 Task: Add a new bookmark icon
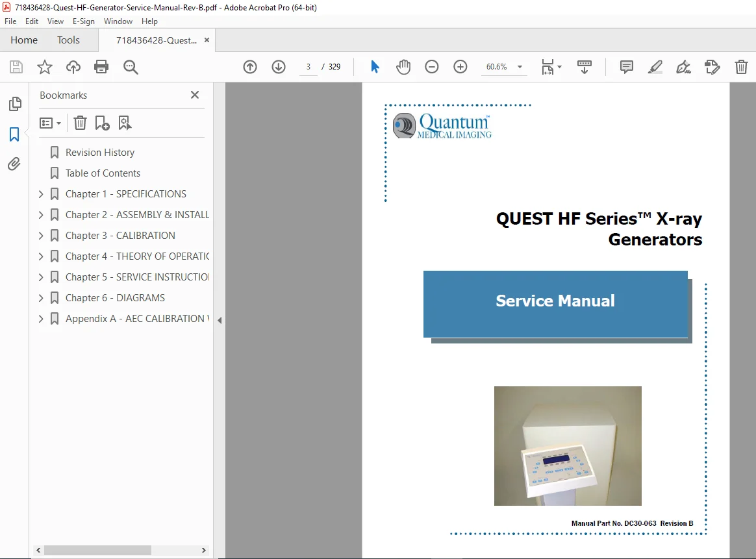[102, 123]
